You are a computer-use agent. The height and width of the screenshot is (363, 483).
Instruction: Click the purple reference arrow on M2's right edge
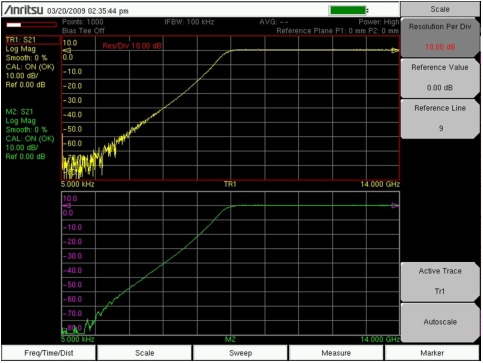click(x=395, y=206)
